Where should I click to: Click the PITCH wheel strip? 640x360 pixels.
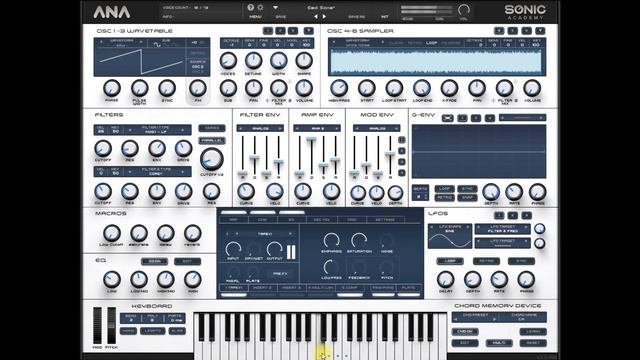pyautogui.click(x=111, y=325)
